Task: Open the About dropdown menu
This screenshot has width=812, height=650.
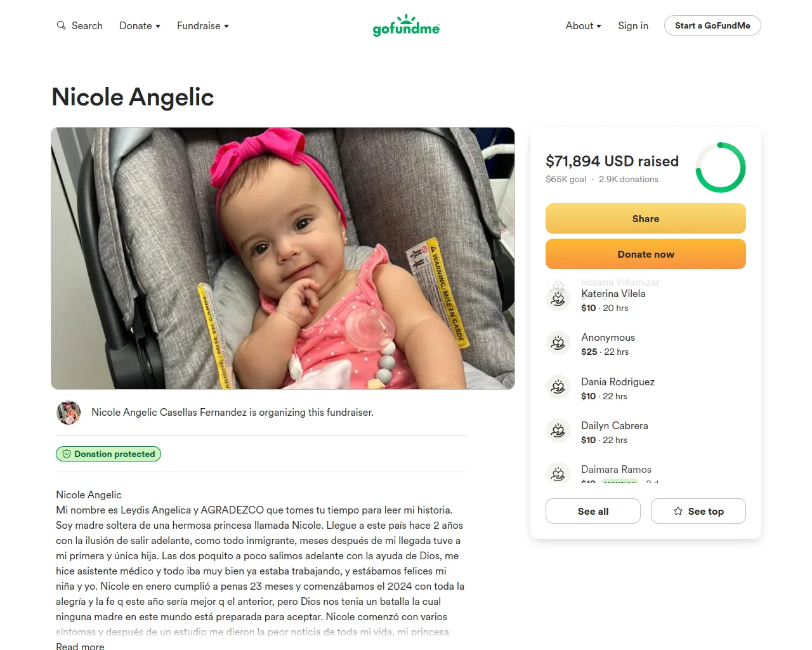Action: [584, 25]
